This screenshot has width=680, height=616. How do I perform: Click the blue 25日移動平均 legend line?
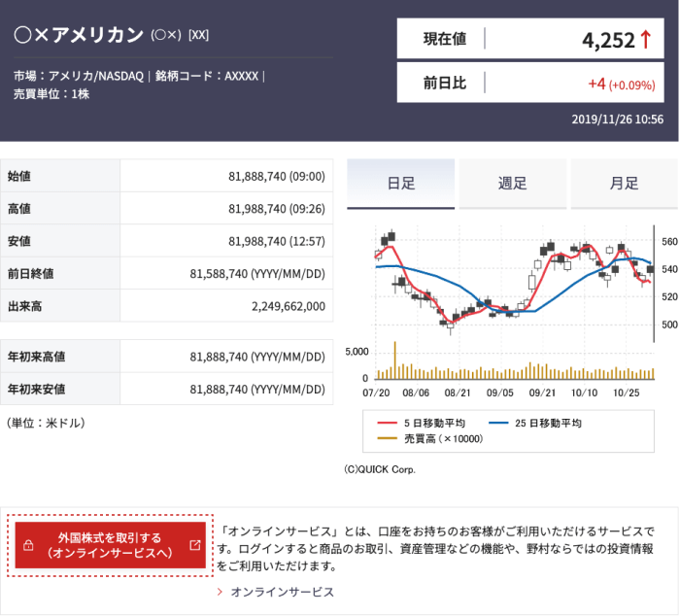point(498,423)
